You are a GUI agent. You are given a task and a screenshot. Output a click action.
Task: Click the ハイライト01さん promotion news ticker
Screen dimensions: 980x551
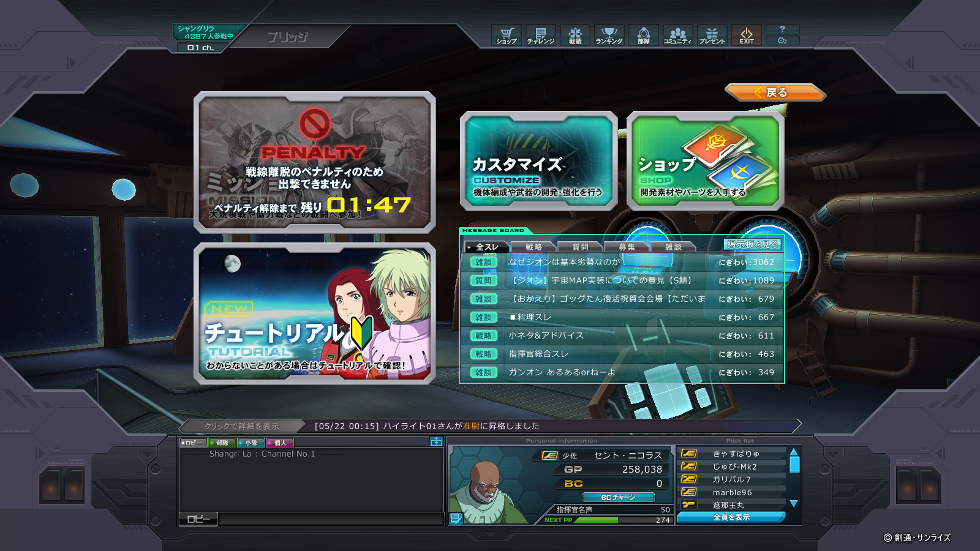[x=427, y=426]
